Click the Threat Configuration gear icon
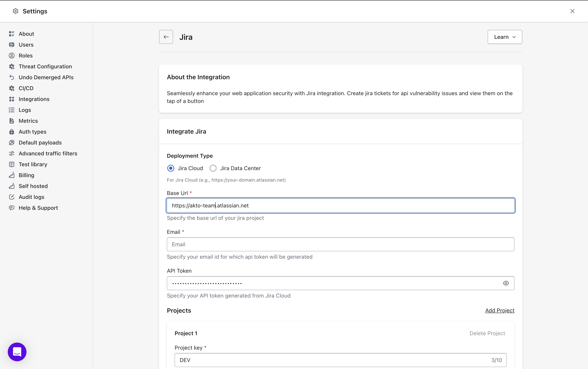 coord(11,67)
